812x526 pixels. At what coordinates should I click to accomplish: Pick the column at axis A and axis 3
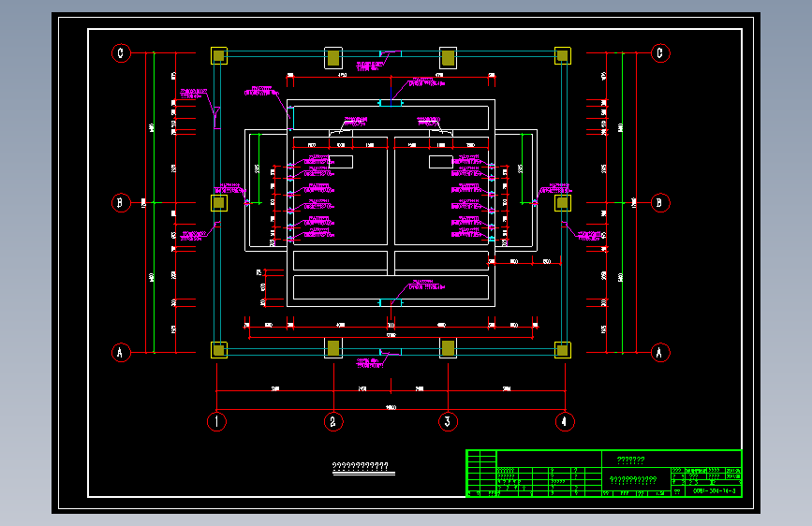coord(448,348)
